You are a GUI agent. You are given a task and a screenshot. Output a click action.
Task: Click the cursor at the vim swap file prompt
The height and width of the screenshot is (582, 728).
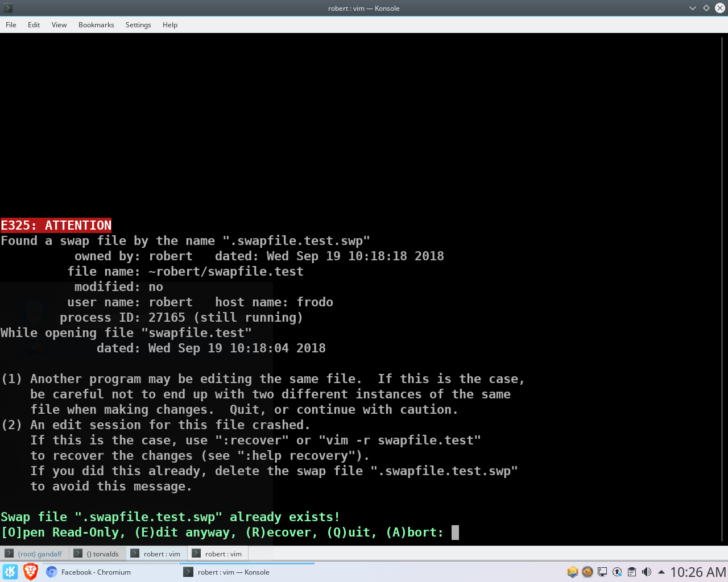[454, 533]
